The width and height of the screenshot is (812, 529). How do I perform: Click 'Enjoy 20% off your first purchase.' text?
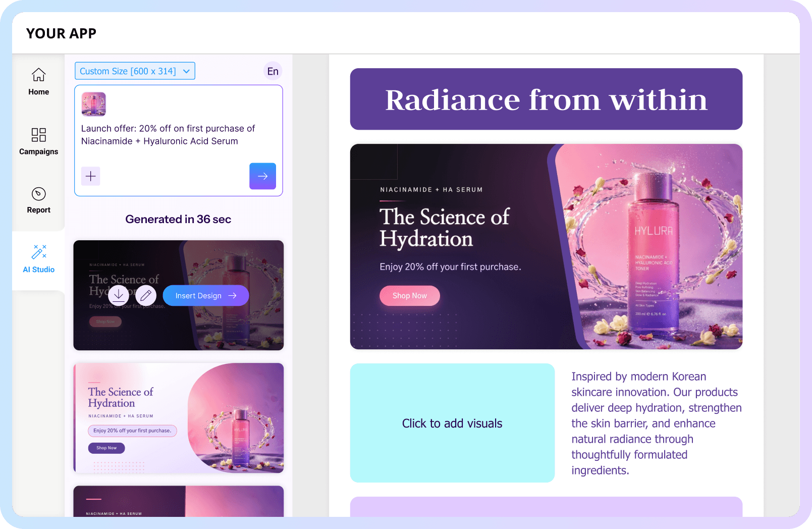450,267
